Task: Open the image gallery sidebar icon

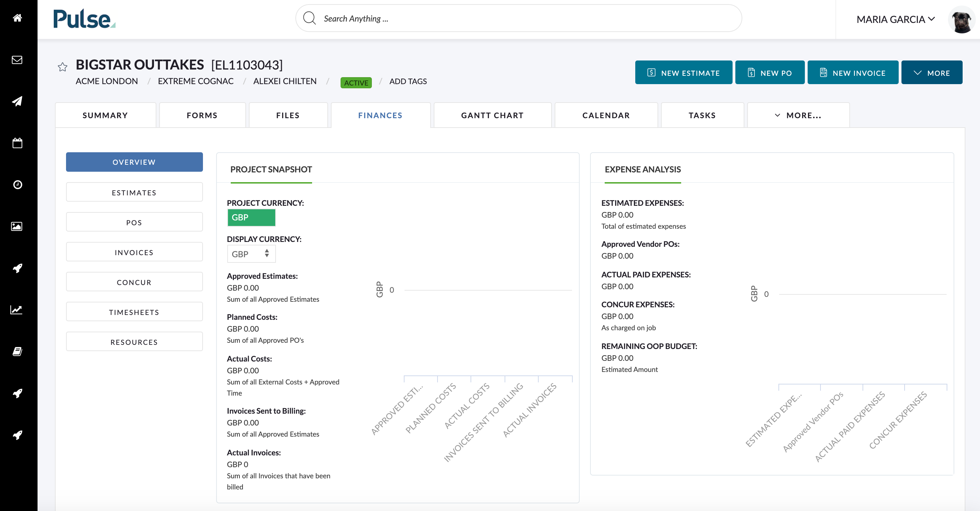Action: [17, 226]
